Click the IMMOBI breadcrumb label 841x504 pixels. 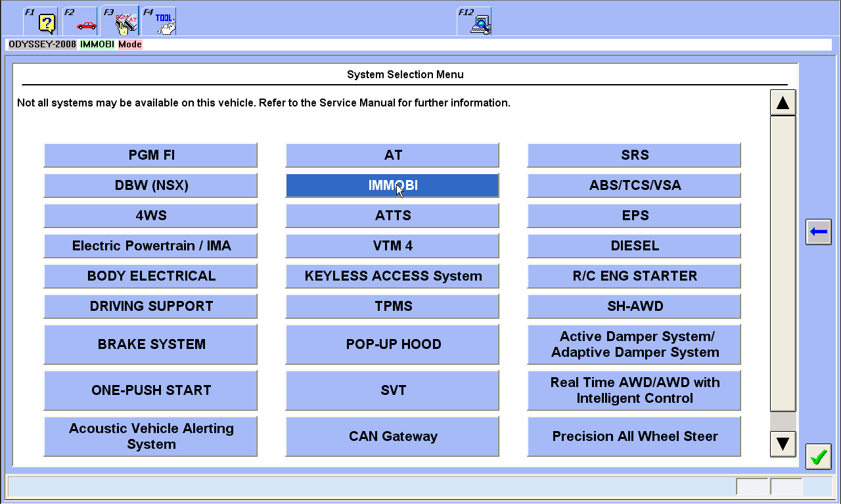tap(97, 45)
